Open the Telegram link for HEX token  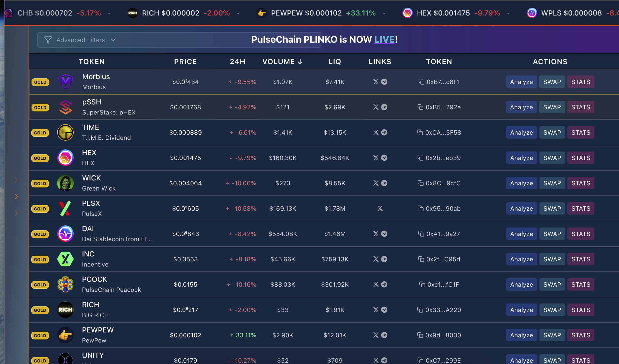click(x=384, y=158)
